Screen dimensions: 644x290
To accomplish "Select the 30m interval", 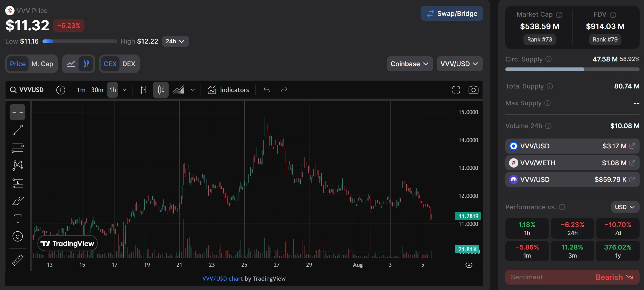I will pyautogui.click(x=97, y=90).
